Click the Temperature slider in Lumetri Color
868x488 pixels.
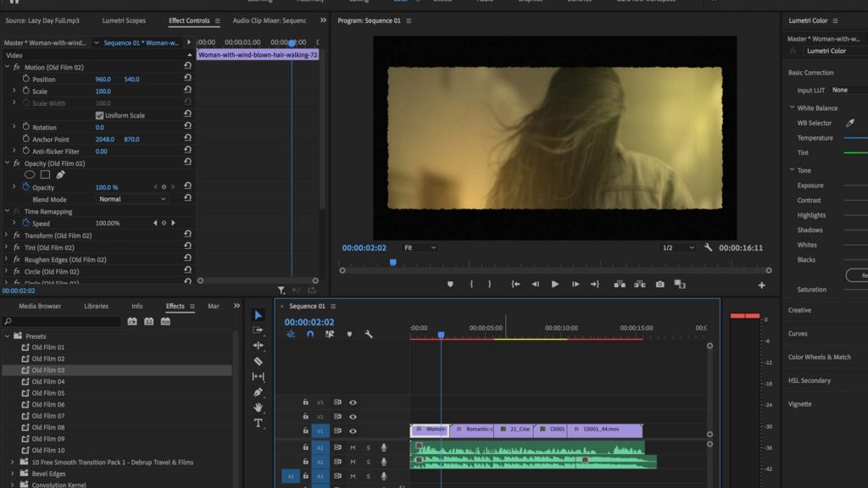click(x=855, y=138)
